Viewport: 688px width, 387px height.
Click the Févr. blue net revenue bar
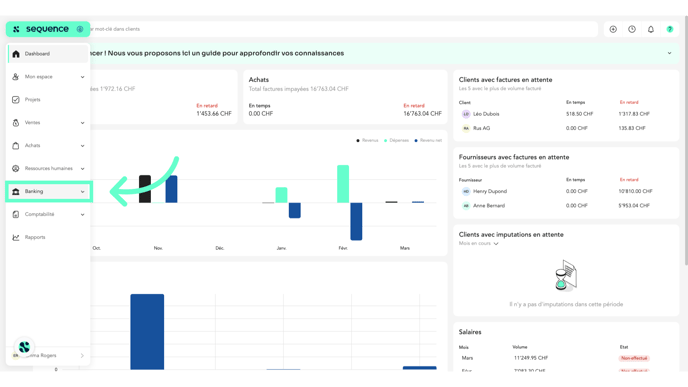point(356,221)
